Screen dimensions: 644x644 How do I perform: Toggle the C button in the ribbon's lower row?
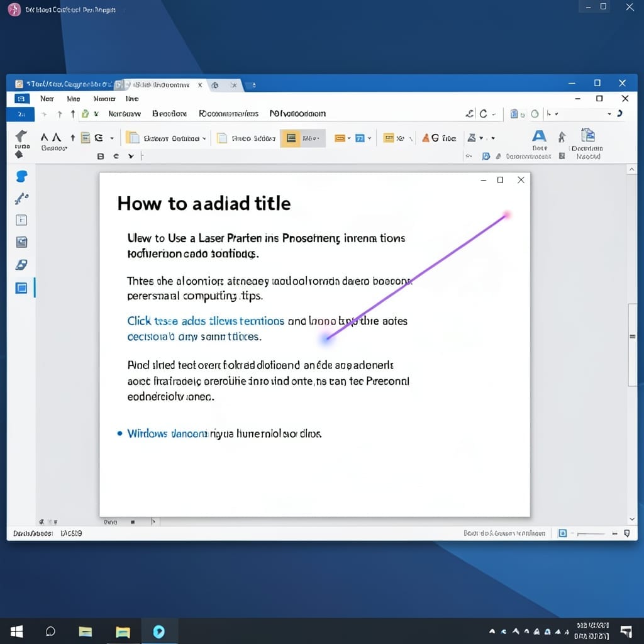point(116,156)
